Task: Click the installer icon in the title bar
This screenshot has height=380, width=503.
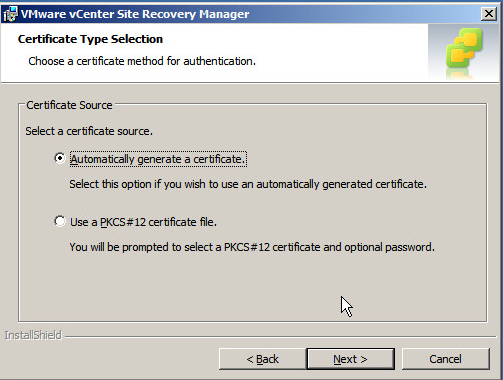Action: [x=10, y=14]
